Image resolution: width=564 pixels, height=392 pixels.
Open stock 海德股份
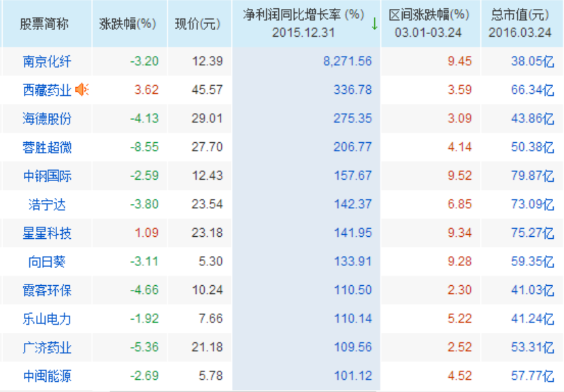47,118
